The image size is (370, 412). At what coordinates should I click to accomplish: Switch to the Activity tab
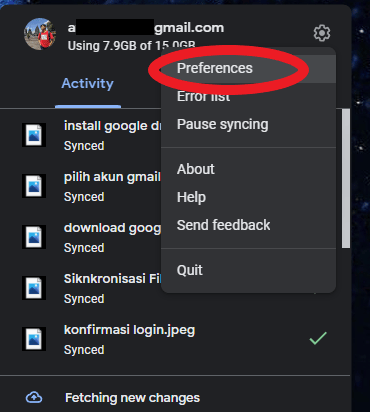pyautogui.click(x=88, y=83)
